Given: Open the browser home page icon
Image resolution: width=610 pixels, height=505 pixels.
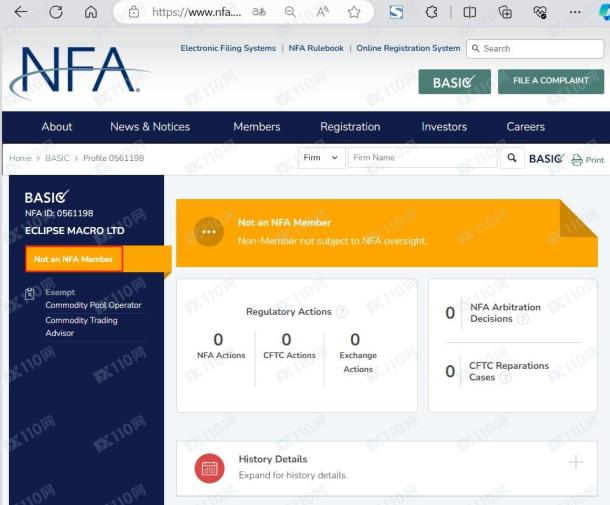Looking at the screenshot, I should point(91,12).
